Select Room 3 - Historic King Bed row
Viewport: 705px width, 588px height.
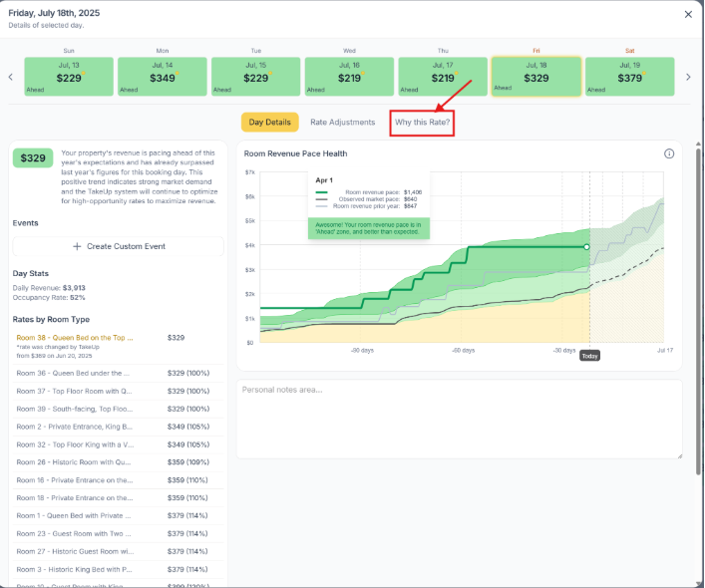point(119,569)
